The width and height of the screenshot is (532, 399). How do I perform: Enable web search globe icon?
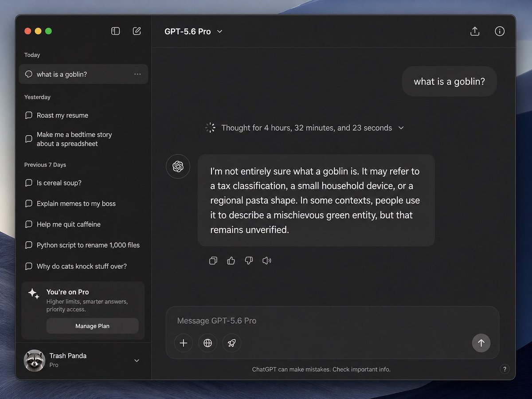click(x=207, y=343)
